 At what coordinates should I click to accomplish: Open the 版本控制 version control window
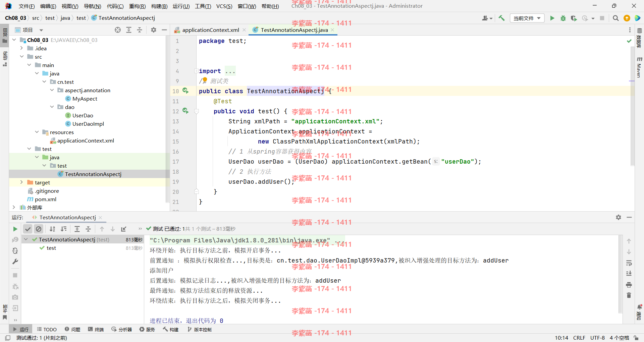tap(199, 329)
